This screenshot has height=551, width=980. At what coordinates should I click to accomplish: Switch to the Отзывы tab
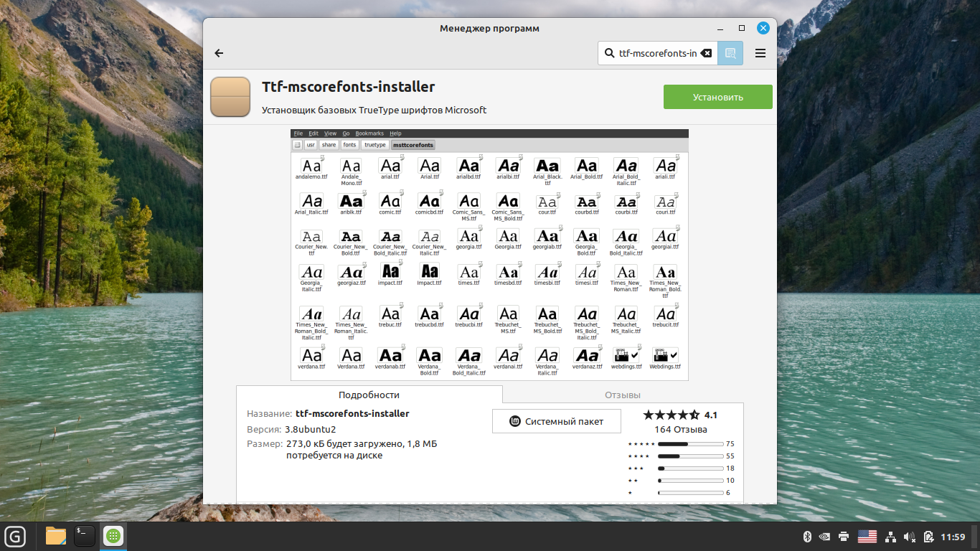click(x=622, y=395)
